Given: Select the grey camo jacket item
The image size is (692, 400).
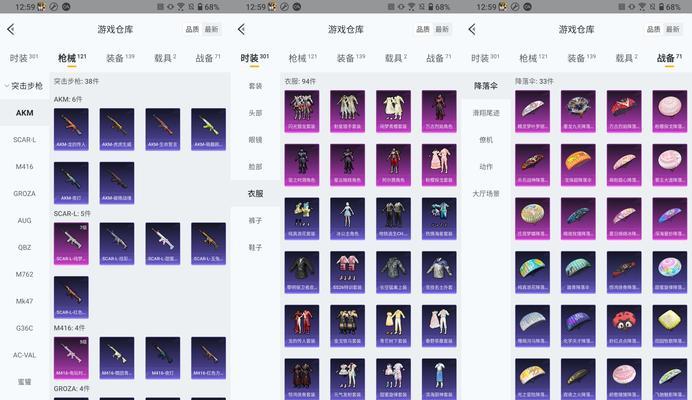Looking at the screenshot, I should pos(393,272).
